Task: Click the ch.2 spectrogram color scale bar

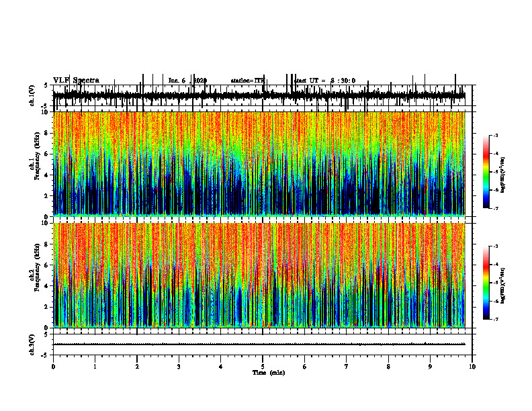Action: click(486, 283)
